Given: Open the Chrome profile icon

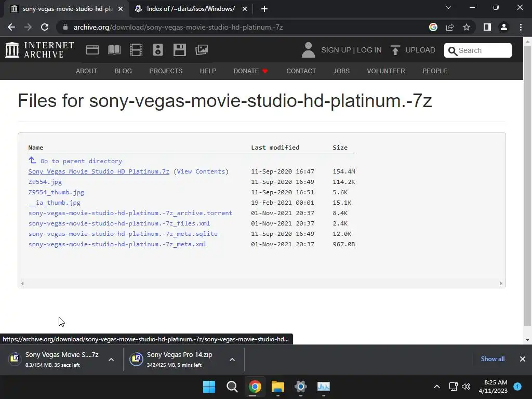Looking at the screenshot, I should 504,27.
